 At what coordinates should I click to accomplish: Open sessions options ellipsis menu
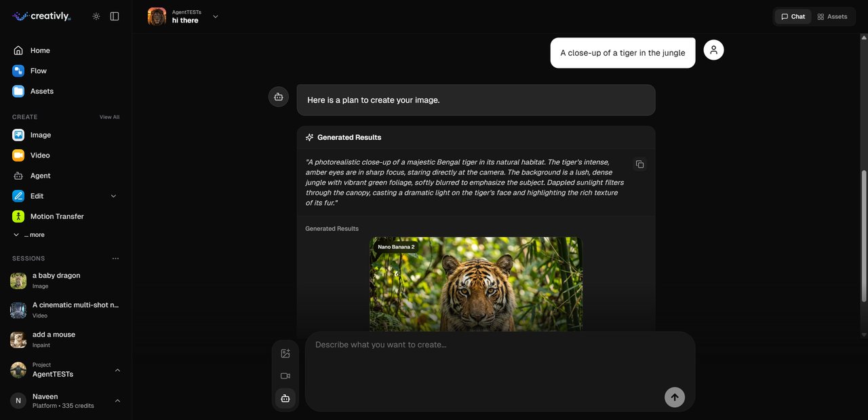[115, 259]
